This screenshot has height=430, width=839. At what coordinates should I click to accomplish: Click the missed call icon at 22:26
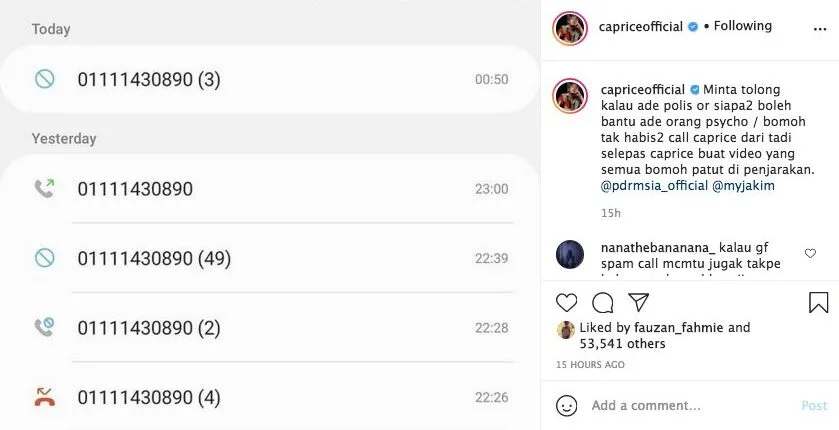tap(44, 397)
